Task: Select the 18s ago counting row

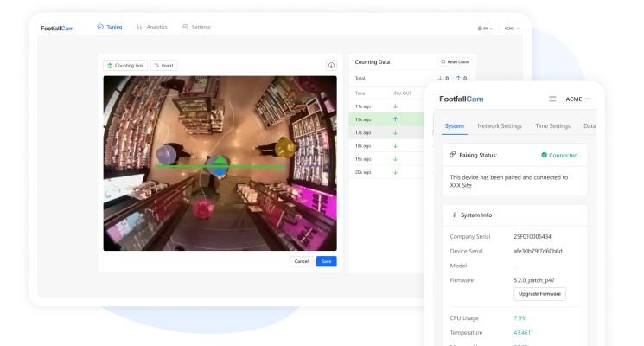Action: tap(386, 145)
